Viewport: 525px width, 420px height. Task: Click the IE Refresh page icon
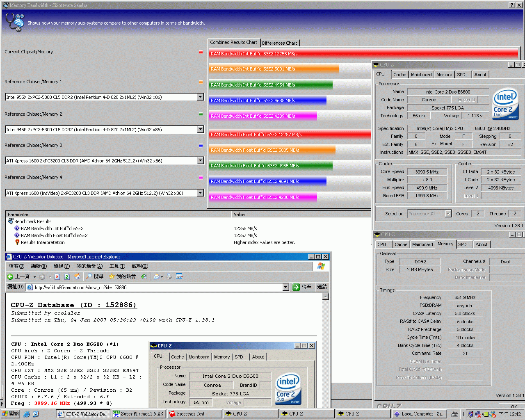pos(67,276)
